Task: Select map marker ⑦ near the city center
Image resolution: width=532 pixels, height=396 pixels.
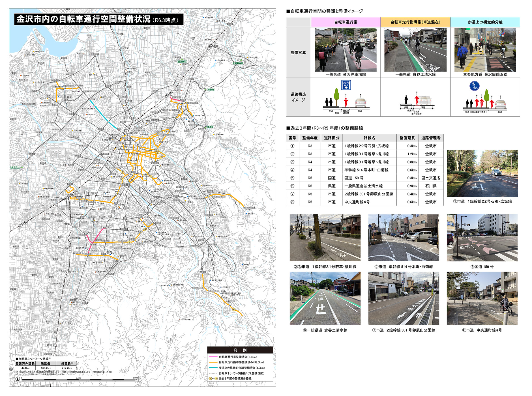Action: coord(161,157)
